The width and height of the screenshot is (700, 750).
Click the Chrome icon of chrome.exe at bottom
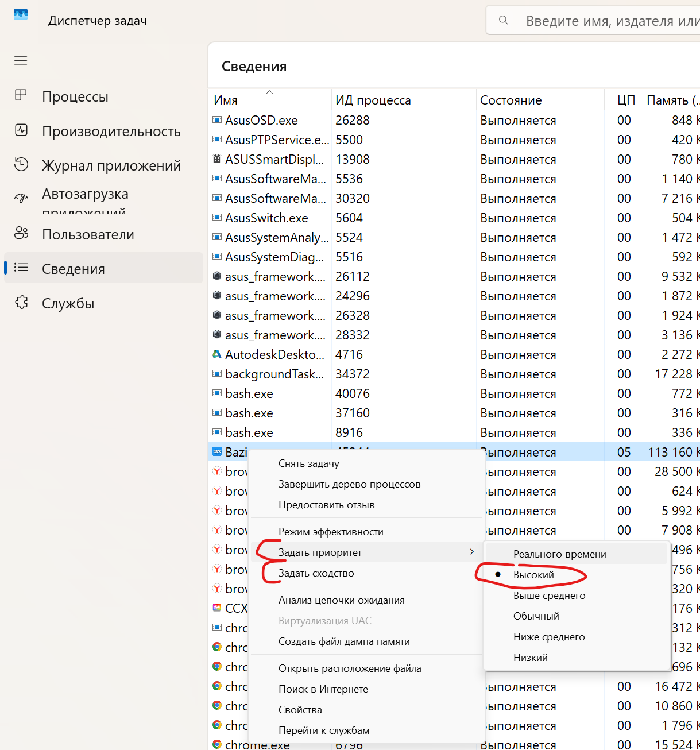click(x=217, y=744)
